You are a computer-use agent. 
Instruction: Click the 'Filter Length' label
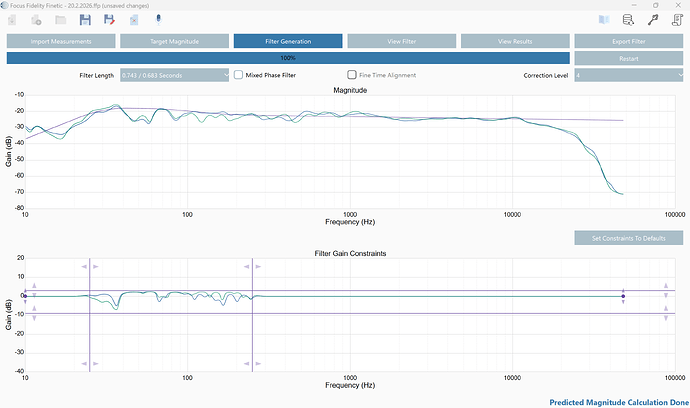(96, 75)
